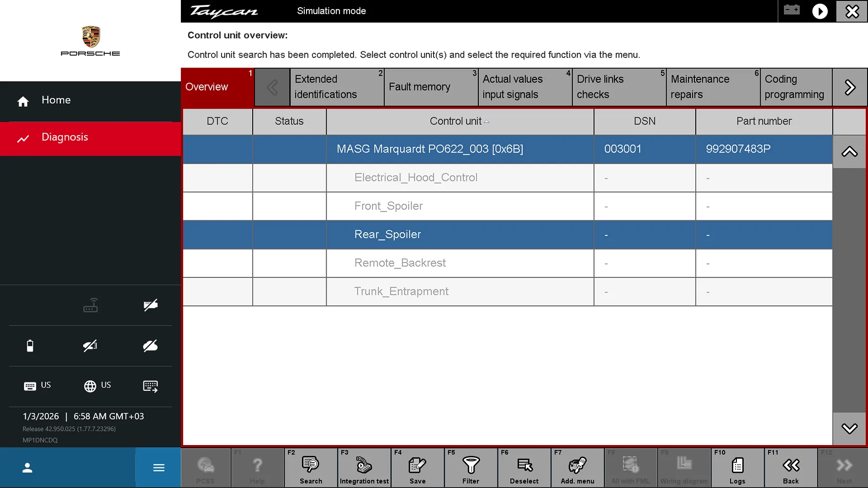Click the user profile icon
This screenshot has height=488, width=868.
[x=27, y=468]
